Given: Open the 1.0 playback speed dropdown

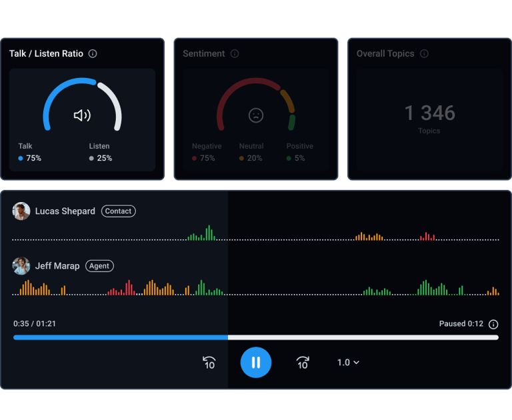Looking at the screenshot, I should [x=348, y=363].
